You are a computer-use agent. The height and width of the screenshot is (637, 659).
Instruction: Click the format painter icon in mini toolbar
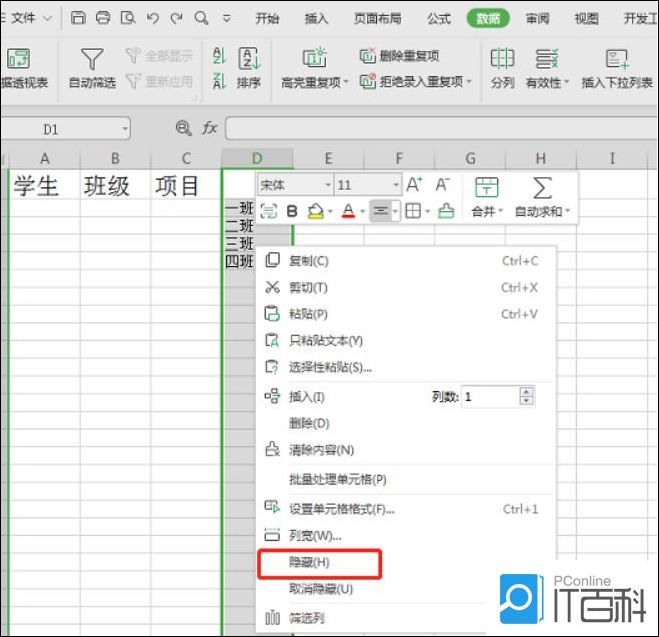pyautogui.click(x=446, y=211)
